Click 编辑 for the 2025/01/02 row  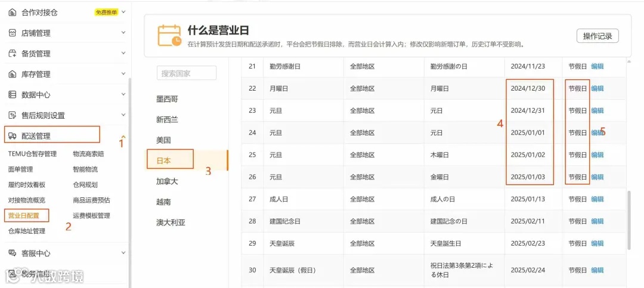click(x=597, y=155)
